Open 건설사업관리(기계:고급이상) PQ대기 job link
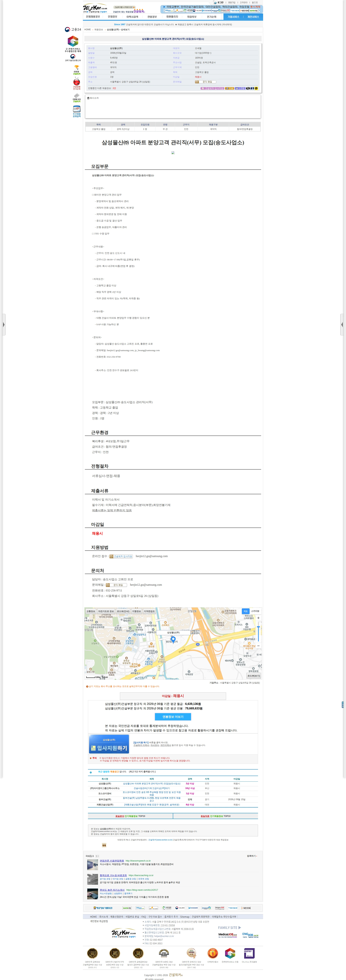The height and width of the screenshot is (980, 346). 152,788
